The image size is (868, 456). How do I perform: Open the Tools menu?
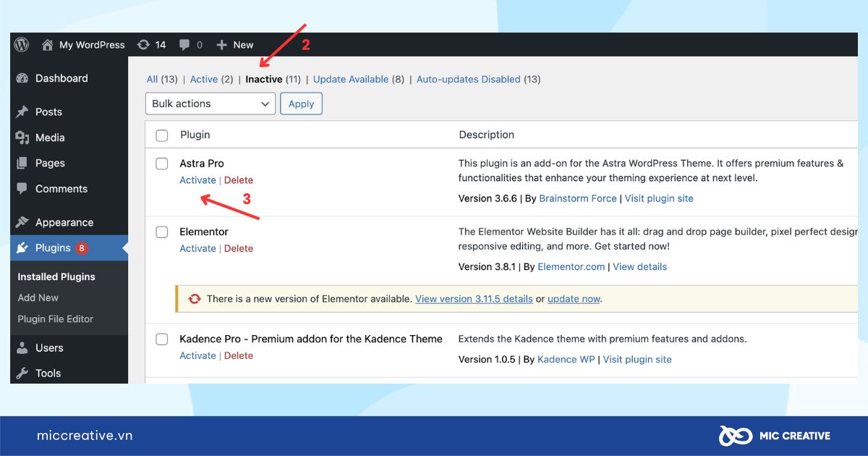coord(48,373)
